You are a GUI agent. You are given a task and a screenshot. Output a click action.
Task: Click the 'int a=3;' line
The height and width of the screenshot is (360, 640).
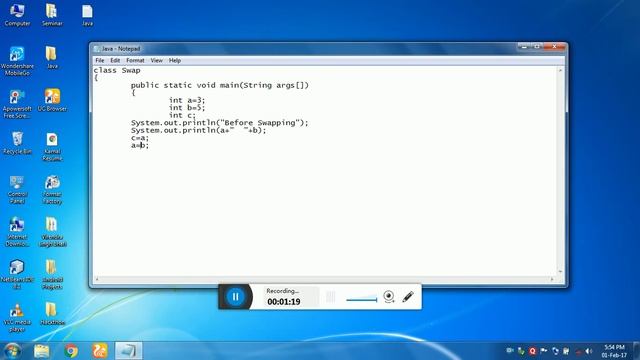187,100
